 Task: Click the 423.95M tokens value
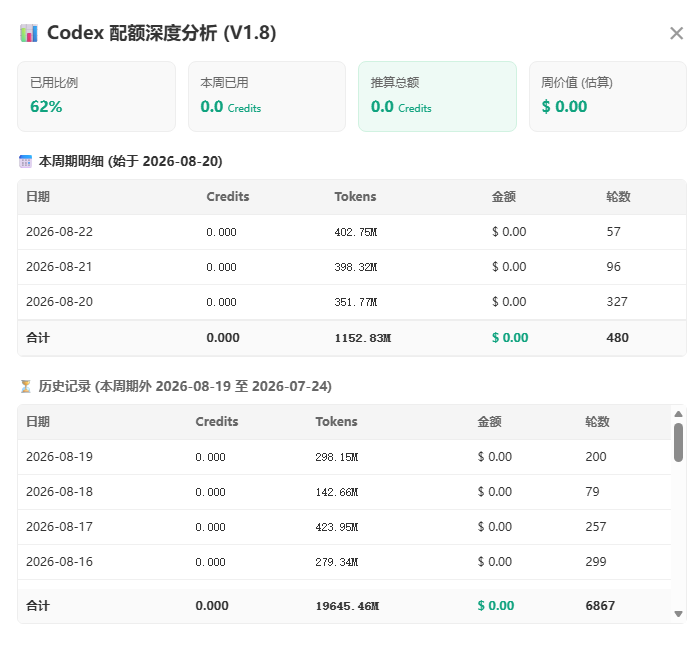point(337,527)
